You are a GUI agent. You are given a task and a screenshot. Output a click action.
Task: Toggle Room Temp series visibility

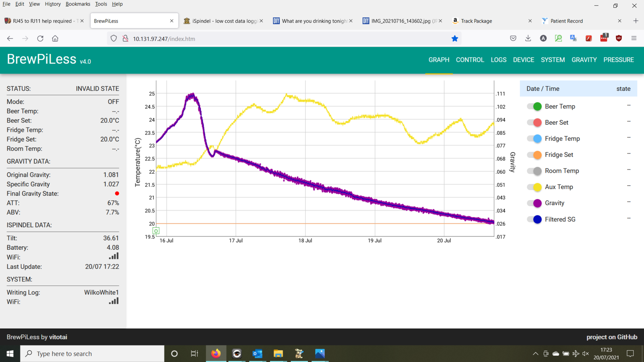pyautogui.click(x=535, y=171)
